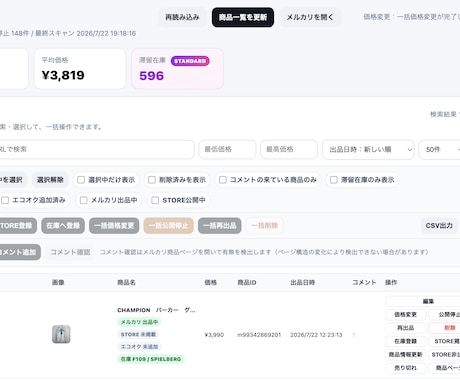Click 商品情報更新 in the Champion row

406,354
